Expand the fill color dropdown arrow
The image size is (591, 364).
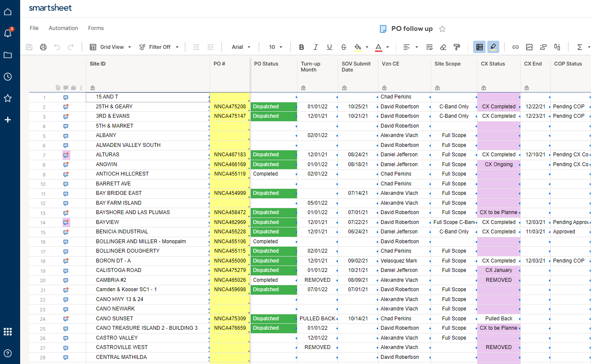(367, 47)
